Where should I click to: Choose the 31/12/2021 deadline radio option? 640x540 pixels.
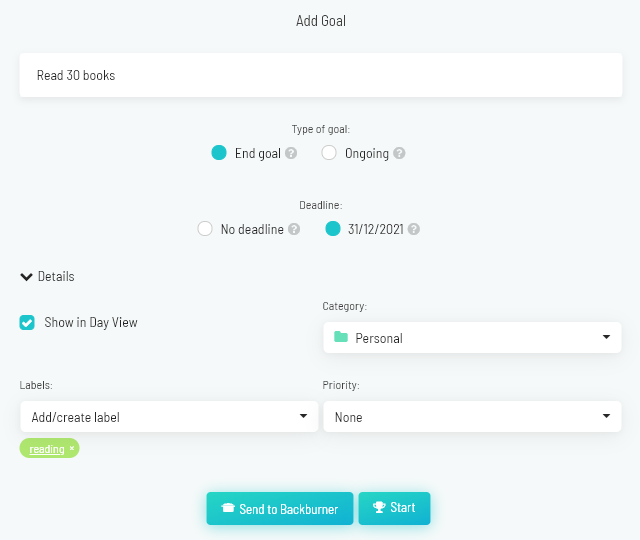point(333,229)
